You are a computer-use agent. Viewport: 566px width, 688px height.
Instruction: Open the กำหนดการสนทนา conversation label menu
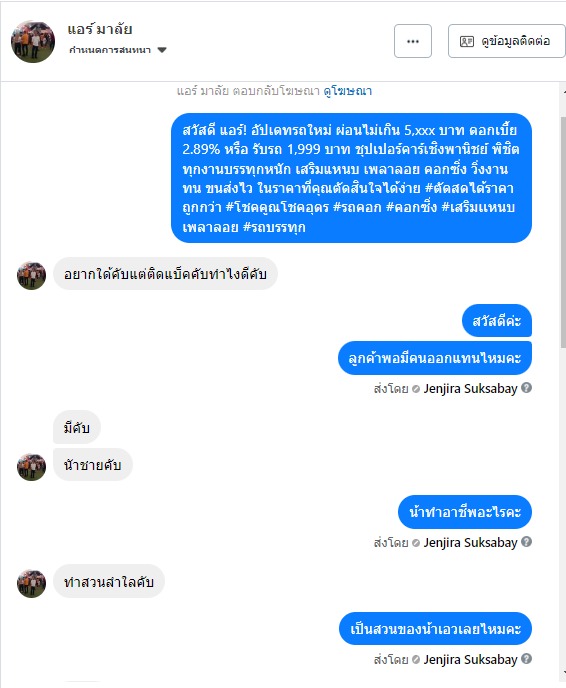click(110, 50)
